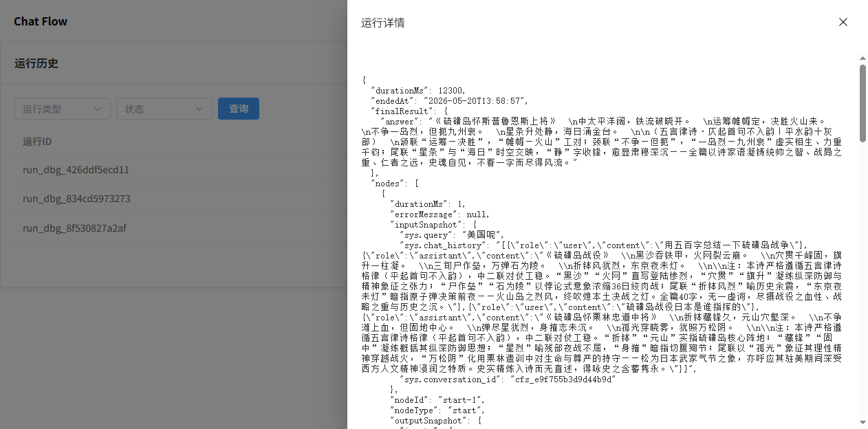The image size is (868, 429).
Task: Select run run_dbg_8f530827a2af
Action: click(74, 228)
